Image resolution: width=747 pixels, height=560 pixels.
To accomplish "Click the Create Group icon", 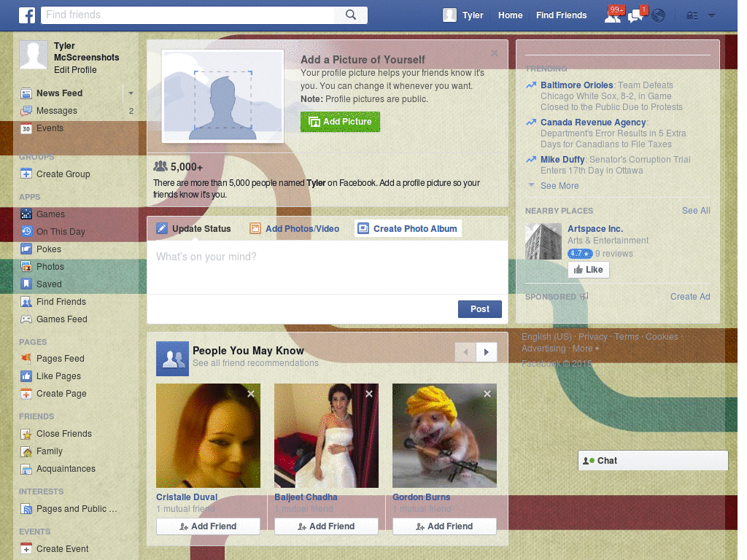I will coord(26,174).
